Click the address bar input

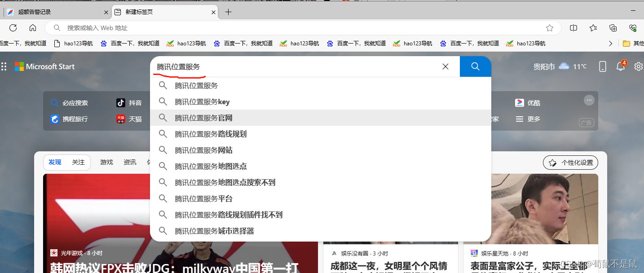[x=303, y=28]
